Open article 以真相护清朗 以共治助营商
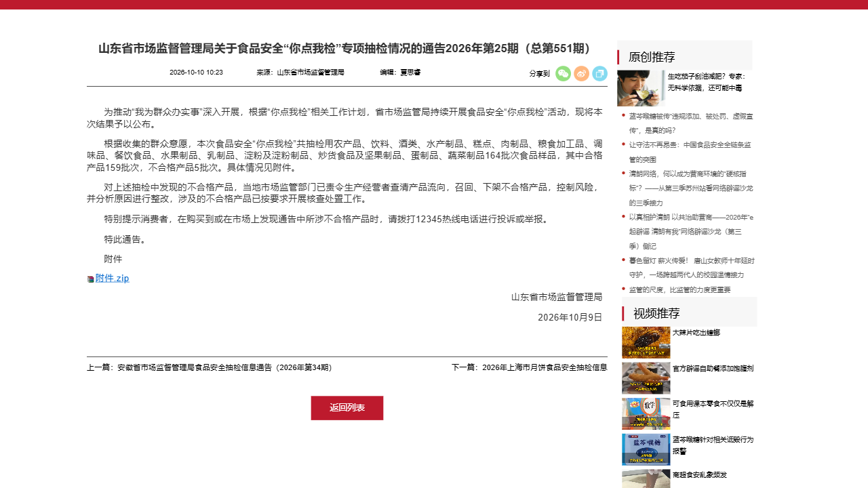The height and width of the screenshot is (488, 868). point(691,231)
